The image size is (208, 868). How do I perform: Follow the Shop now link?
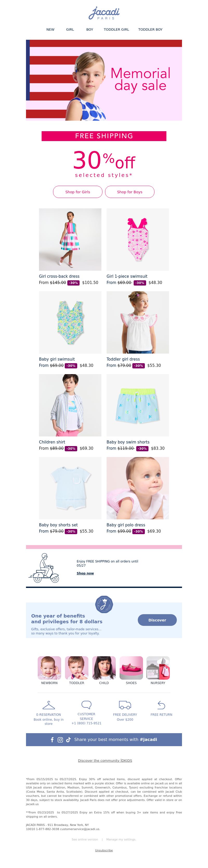(85, 573)
